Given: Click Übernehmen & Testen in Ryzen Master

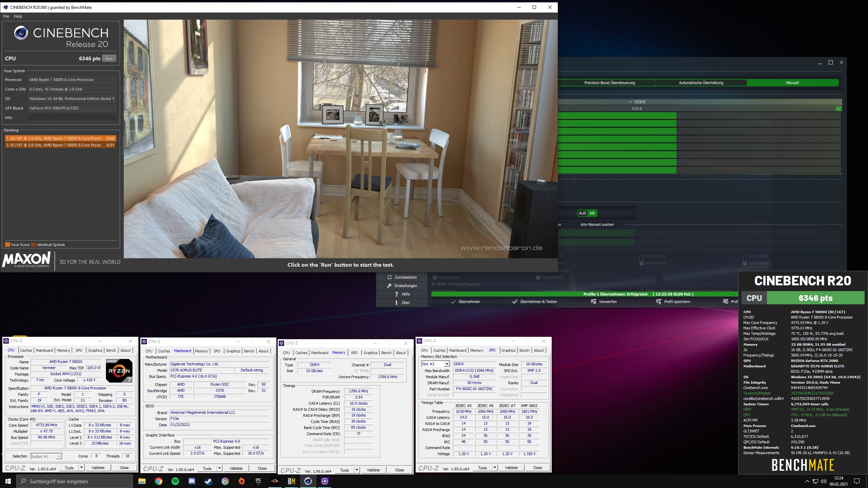Looking at the screenshot, I should 535,302.
